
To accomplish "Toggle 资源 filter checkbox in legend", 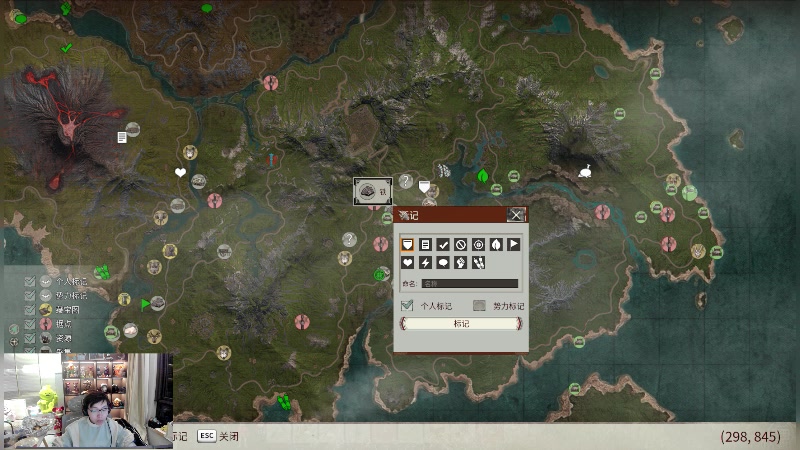I will (x=30, y=338).
